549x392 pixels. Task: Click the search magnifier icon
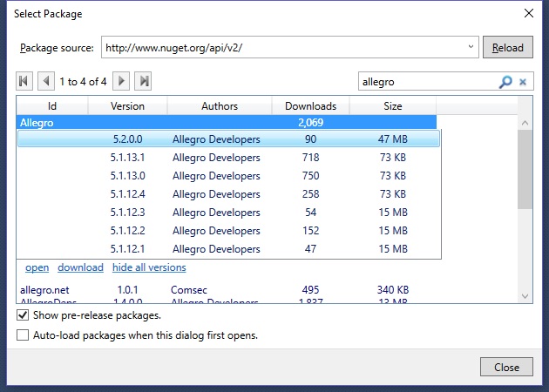click(x=505, y=82)
